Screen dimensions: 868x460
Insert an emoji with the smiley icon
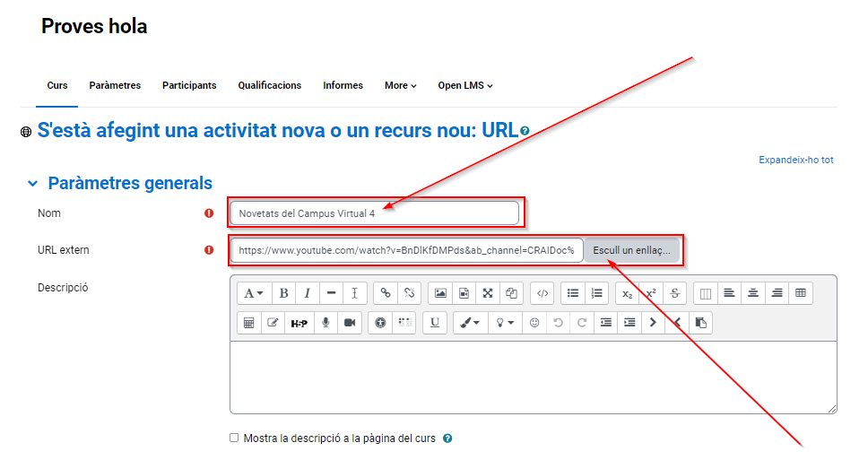coord(534,323)
